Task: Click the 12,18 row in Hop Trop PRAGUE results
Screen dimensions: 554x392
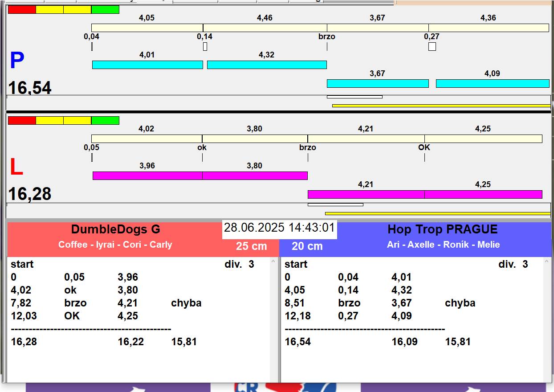Action: click(348, 316)
